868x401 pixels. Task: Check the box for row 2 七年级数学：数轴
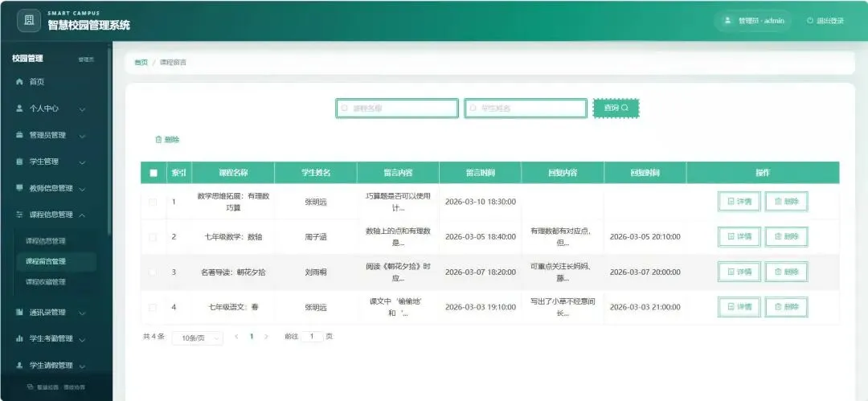153,237
